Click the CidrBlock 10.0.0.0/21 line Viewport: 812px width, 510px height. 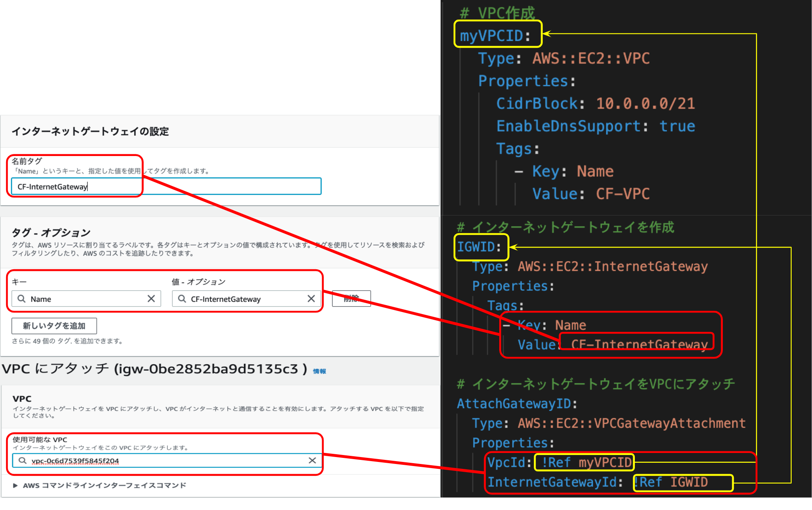pos(595,103)
